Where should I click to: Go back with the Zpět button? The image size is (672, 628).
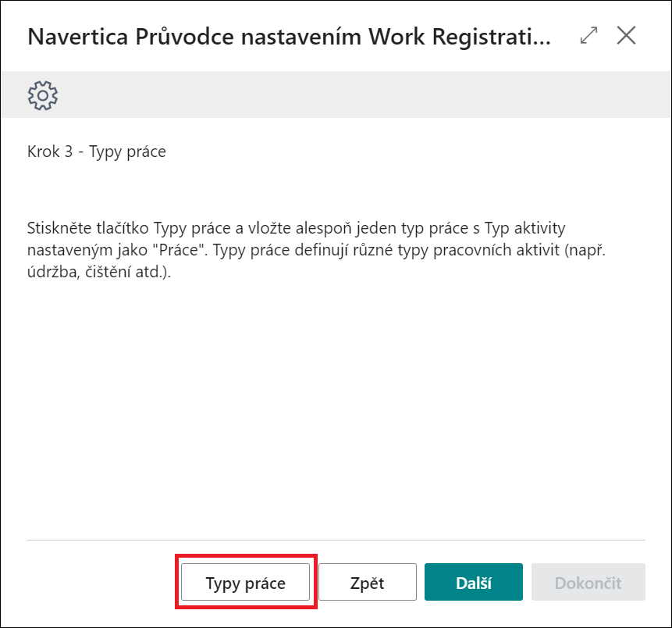click(368, 582)
